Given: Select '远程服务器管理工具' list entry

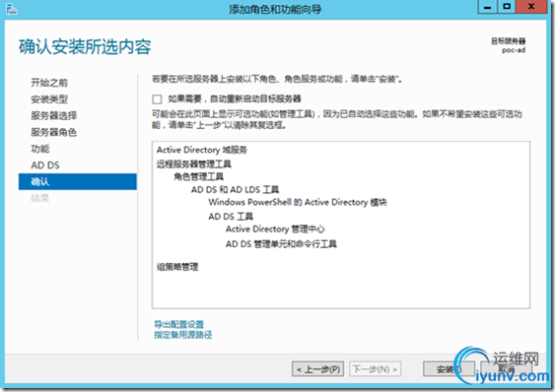Looking at the screenshot, I should click(193, 163).
